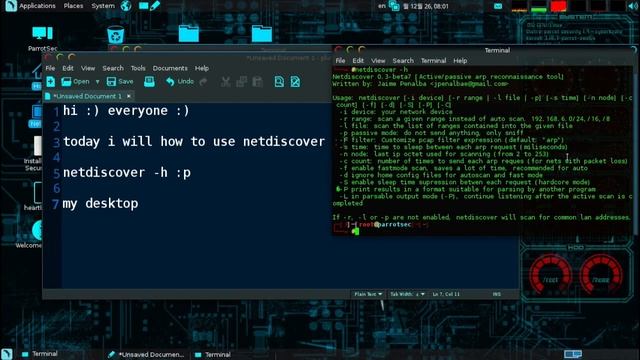Print the document using printer icon
The height and width of the screenshot is (360, 640).
tap(149, 82)
